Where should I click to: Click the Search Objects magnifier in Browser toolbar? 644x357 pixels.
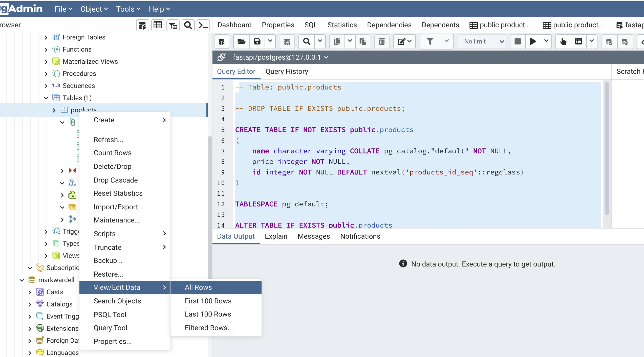[x=188, y=25]
